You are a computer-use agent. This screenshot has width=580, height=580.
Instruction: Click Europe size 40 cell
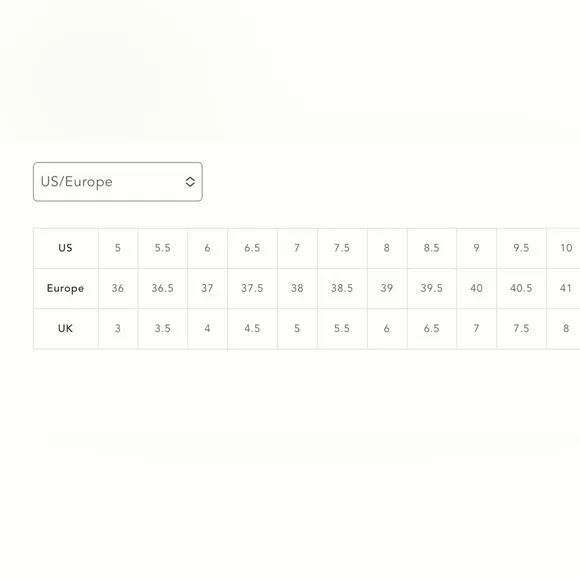click(477, 289)
